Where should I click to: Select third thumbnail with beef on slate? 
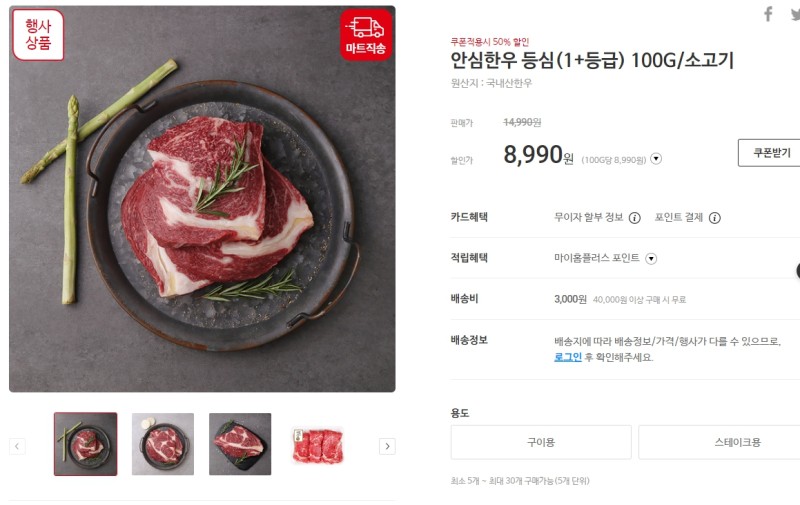pyautogui.click(x=240, y=444)
